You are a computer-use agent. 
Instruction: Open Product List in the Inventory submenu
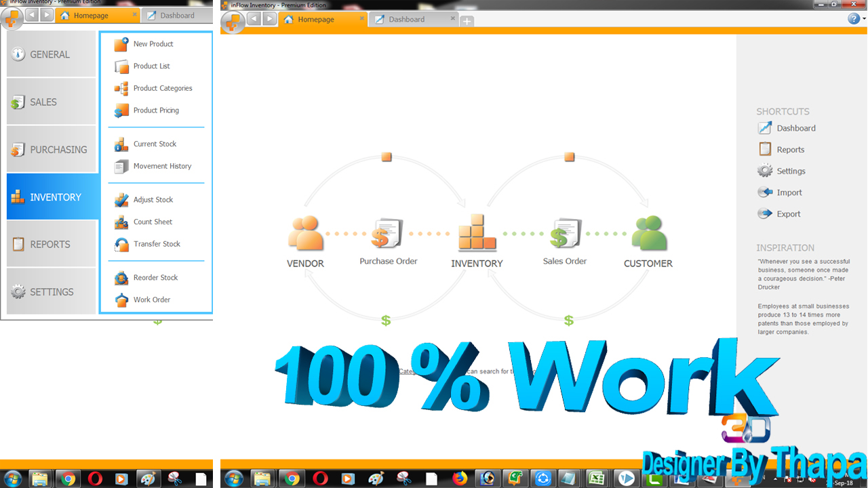click(x=142, y=66)
